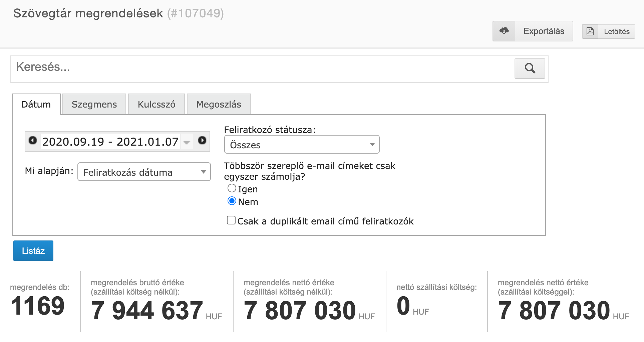Select the Nem radio button
Image resolution: width=644 pixels, height=342 pixels.
coord(232,201)
